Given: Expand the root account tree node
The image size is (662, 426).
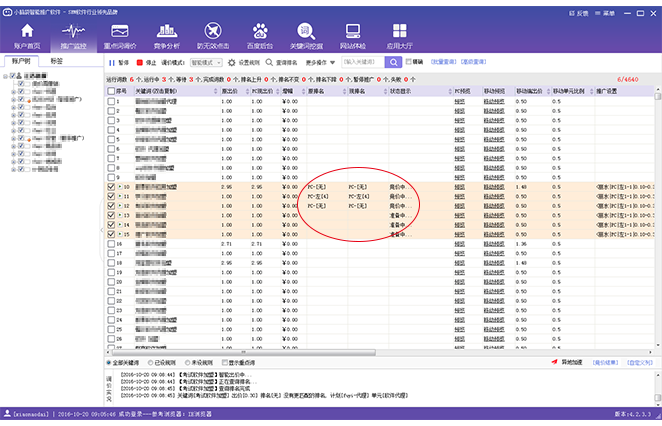Looking at the screenshot, I should point(6,76).
